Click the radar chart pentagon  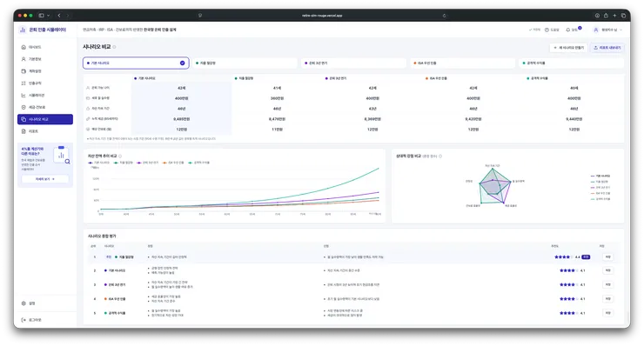click(x=494, y=187)
